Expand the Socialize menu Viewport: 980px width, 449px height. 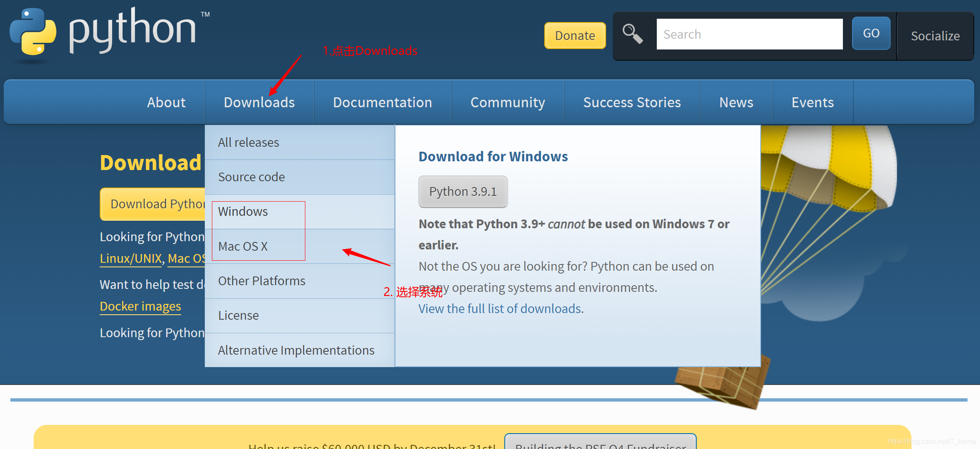(x=935, y=36)
